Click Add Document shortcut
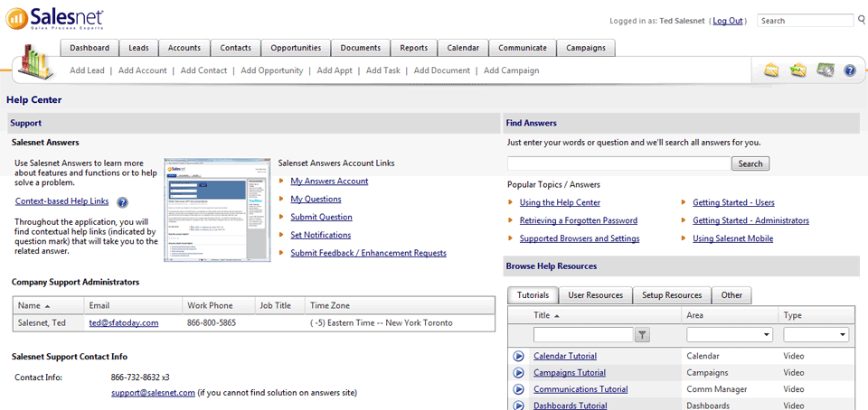This screenshot has height=410, width=868. (442, 70)
